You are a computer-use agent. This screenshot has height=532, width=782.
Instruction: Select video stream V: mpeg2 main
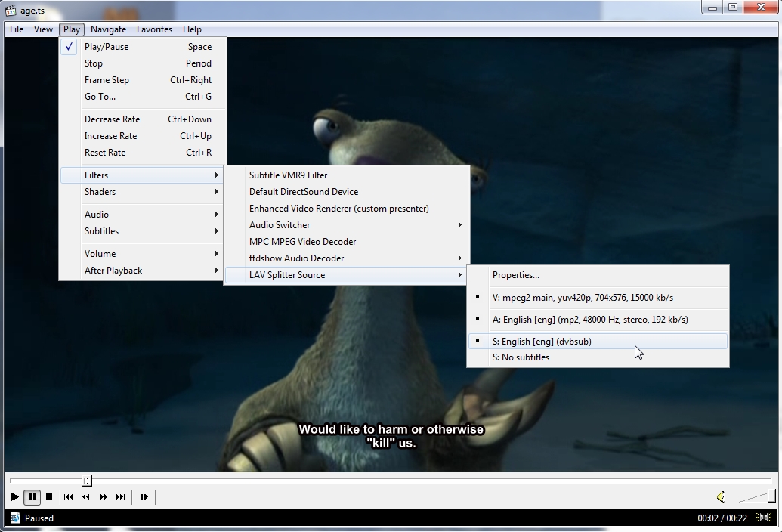tap(598, 298)
